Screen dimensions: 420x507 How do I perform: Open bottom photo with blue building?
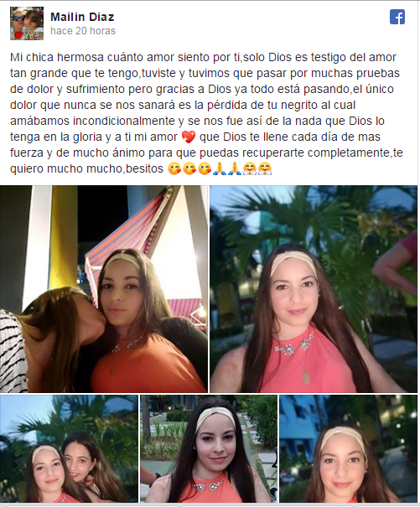point(349,448)
